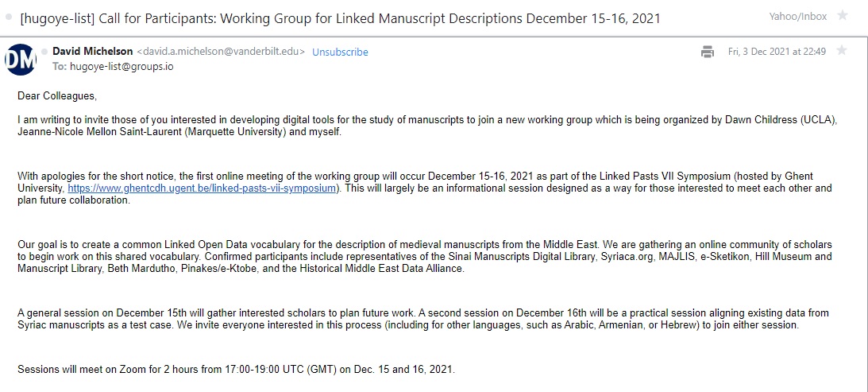Open the Yahoo/Inbox folder label
The height and width of the screenshot is (392, 868).
pyautogui.click(x=798, y=16)
